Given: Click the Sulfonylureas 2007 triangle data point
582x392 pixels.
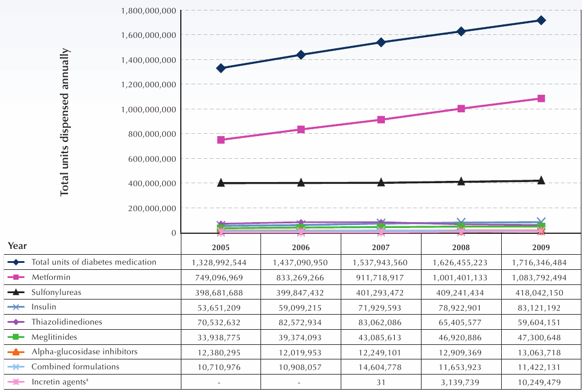Looking at the screenshot, I should pyautogui.click(x=381, y=182).
